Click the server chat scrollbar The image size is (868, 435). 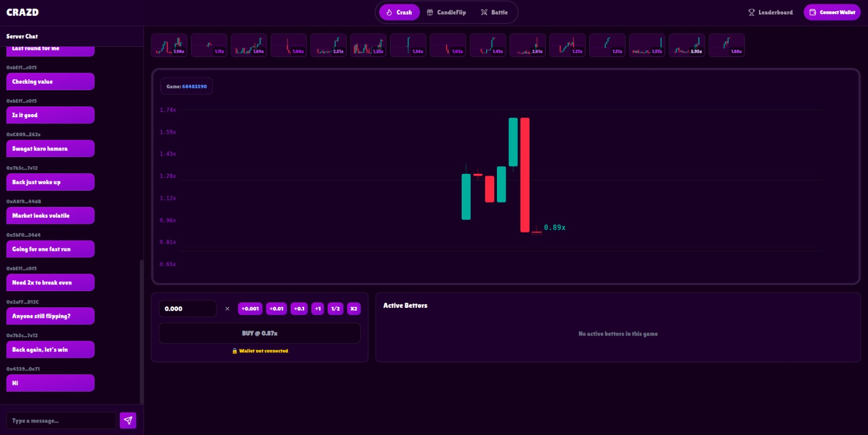pyautogui.click(x=142, y=331)
